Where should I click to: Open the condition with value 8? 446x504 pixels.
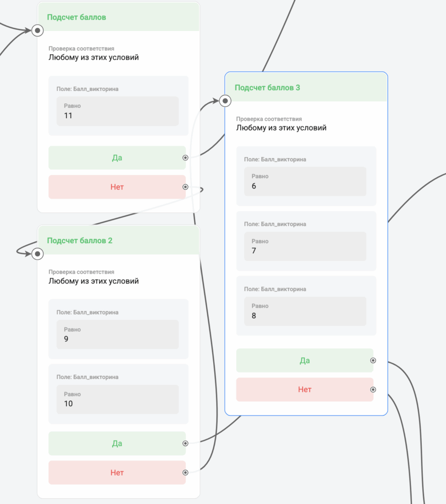(305, 311)
